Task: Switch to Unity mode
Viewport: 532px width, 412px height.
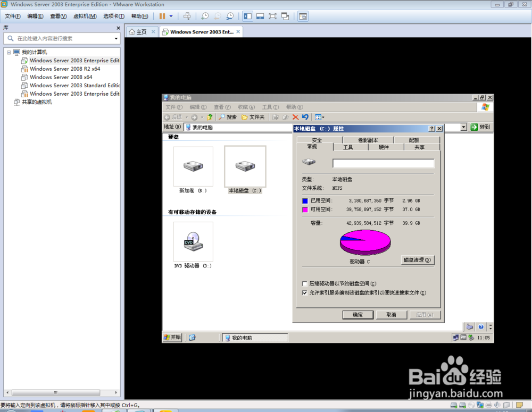Action: [x=285, y=16]
